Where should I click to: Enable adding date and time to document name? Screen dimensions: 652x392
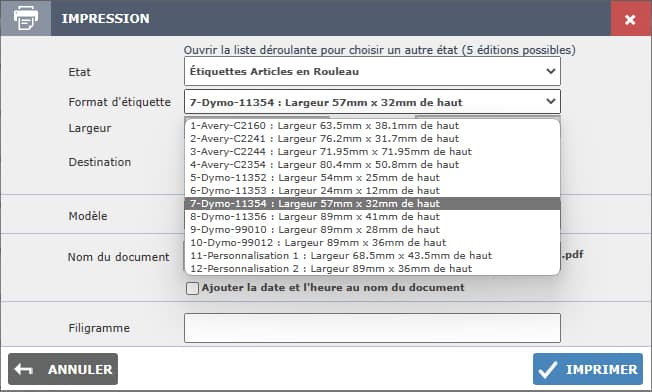click(192, 288)
